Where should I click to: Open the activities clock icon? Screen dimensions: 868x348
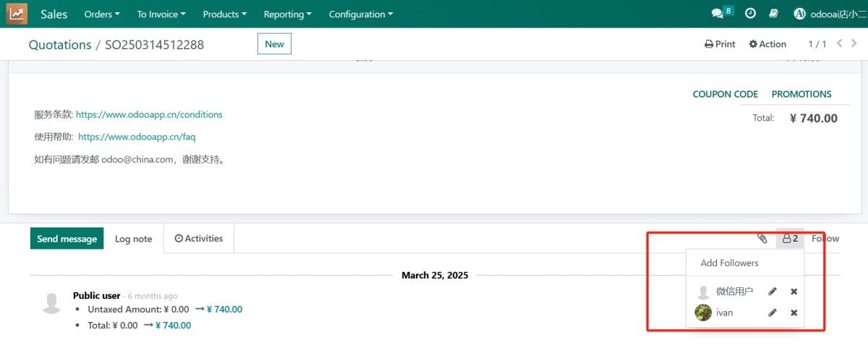(750, 14)
